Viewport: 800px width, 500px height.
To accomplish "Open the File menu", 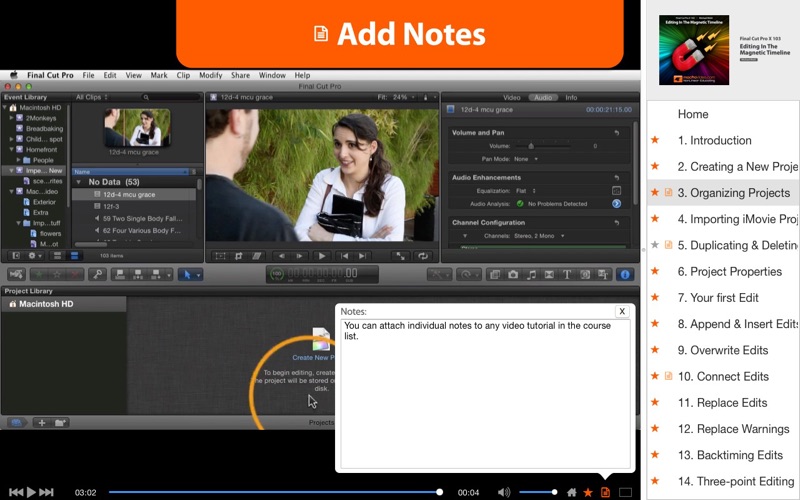I will (88, 75).
